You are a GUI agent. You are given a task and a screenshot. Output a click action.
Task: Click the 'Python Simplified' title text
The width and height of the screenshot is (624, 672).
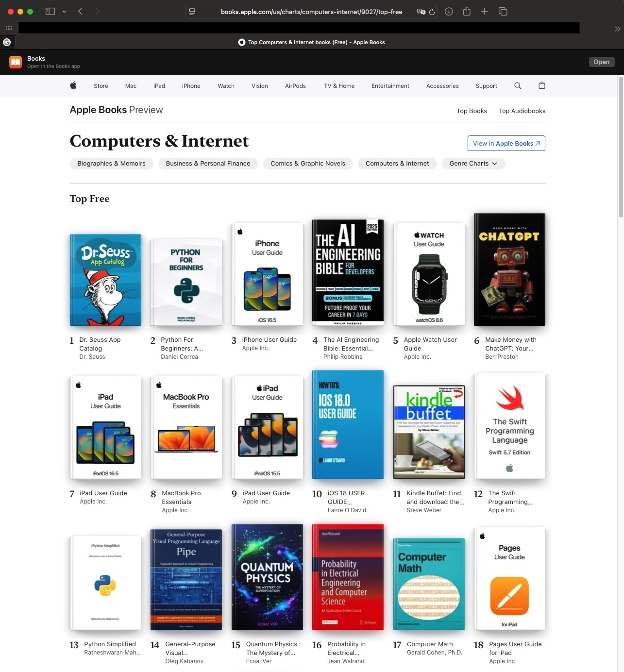pyautogui.click(x=110, y=644)
